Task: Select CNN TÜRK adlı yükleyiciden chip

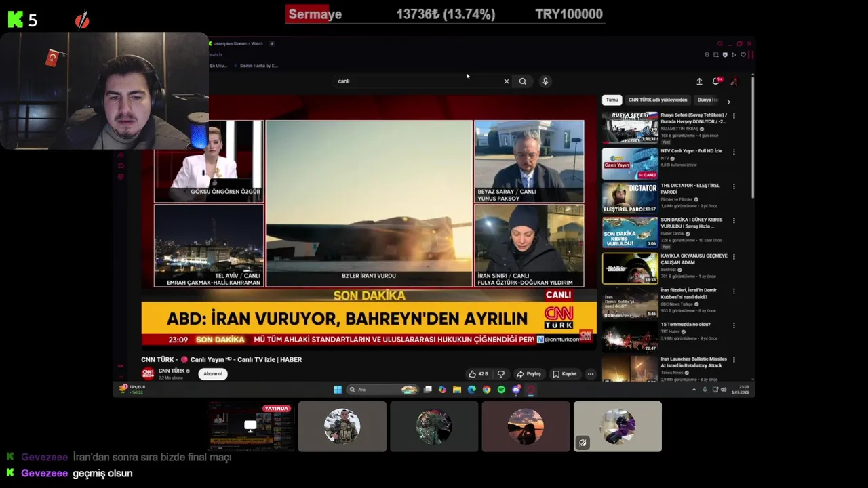Action: click(x=658, y=100)
